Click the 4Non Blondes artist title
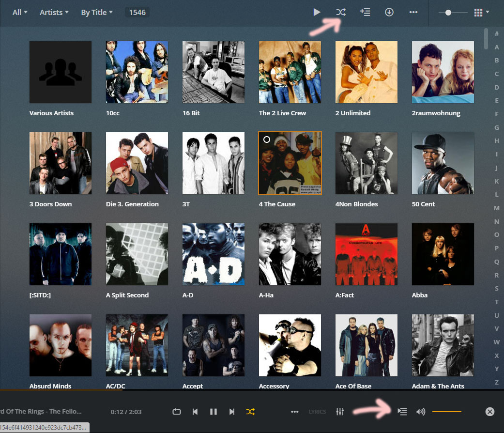Screen dimensions: 504x433 (x=356, y=204)
